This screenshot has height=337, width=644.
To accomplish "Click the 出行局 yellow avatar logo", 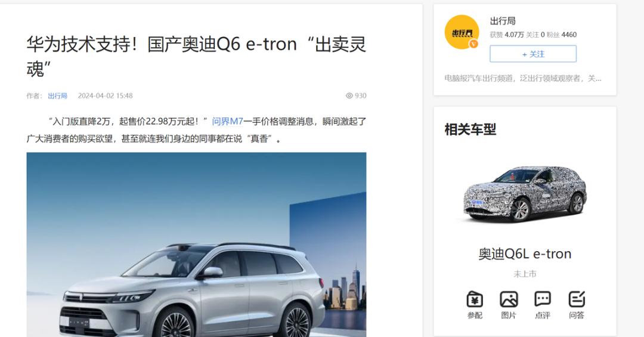I will [462, 32].
